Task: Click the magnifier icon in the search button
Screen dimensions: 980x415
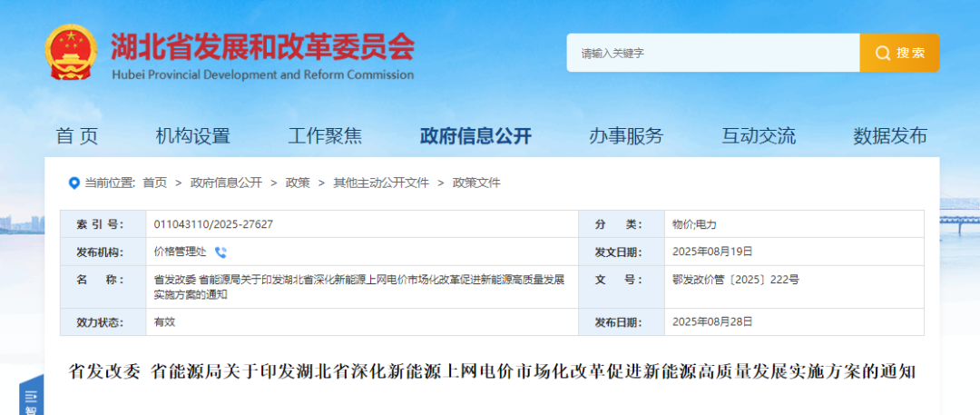Action: coord(882,54)
